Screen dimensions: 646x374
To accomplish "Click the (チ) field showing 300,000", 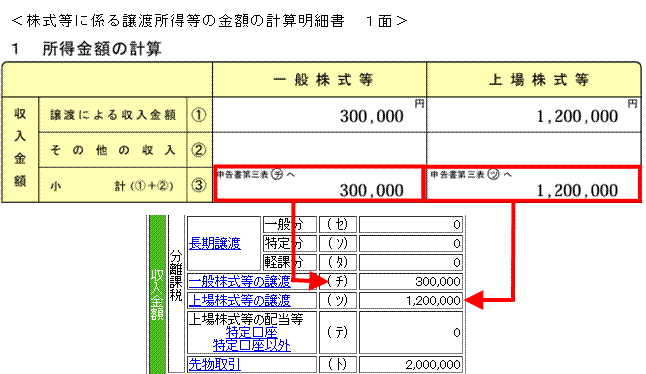I will [410, 282].
